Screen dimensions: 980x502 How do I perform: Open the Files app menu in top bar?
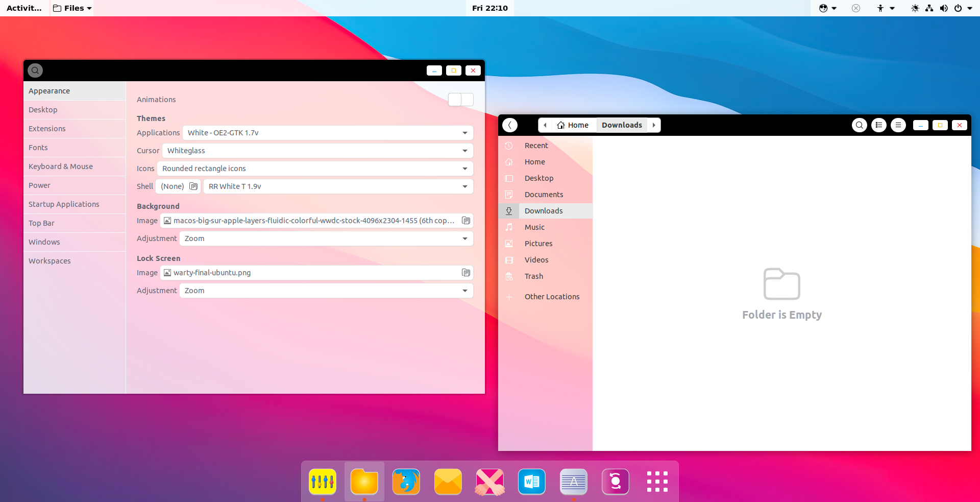tap(72, 8)
